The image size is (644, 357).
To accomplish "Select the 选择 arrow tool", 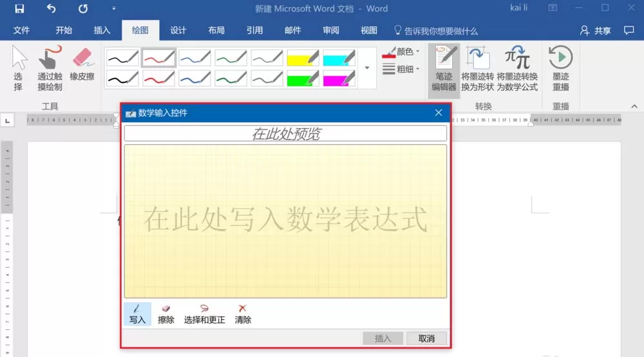I will tap(19, 69).
